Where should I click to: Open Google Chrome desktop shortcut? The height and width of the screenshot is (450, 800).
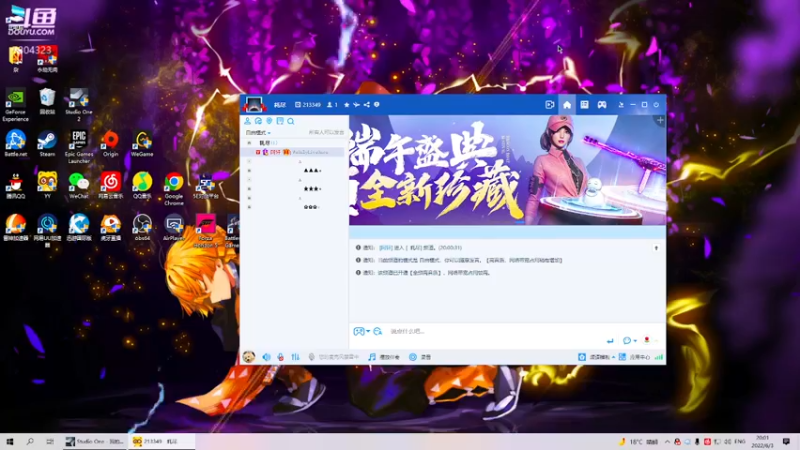pos(173,189)
